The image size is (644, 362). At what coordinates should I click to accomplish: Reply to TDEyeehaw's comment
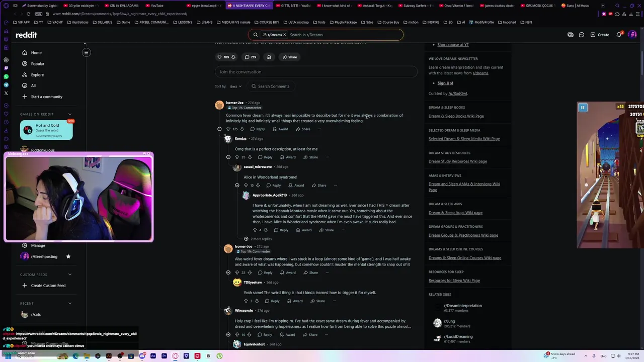[272, 301]
